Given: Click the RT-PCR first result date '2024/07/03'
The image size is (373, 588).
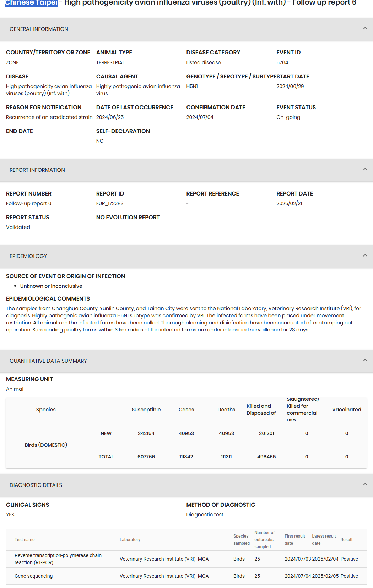Looking at the screenshot, I should coord(298,559).
